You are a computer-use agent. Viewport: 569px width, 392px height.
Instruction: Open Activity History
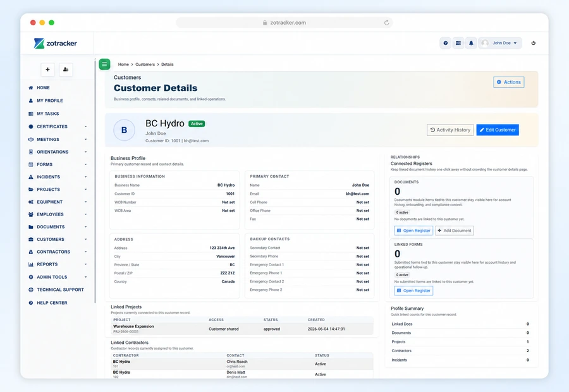click(450, 130)
